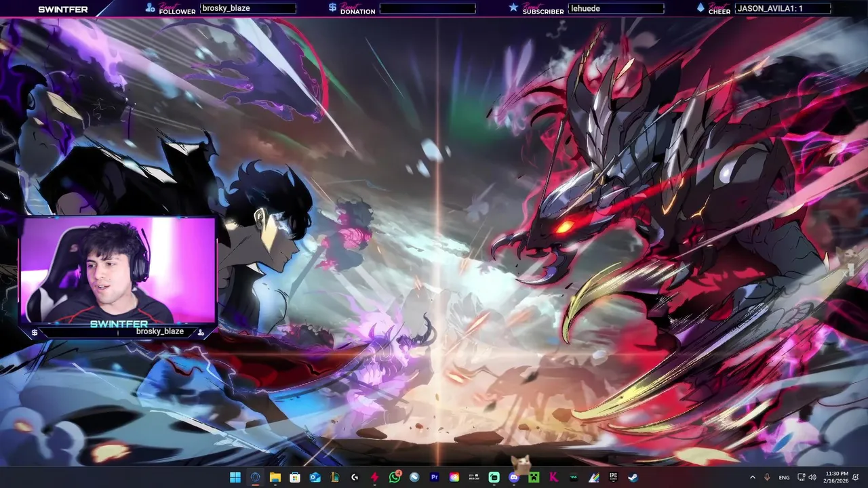
Task: Open Streamlabs from the taskbar
Action: pyautogui.click(x=494, y=477)
